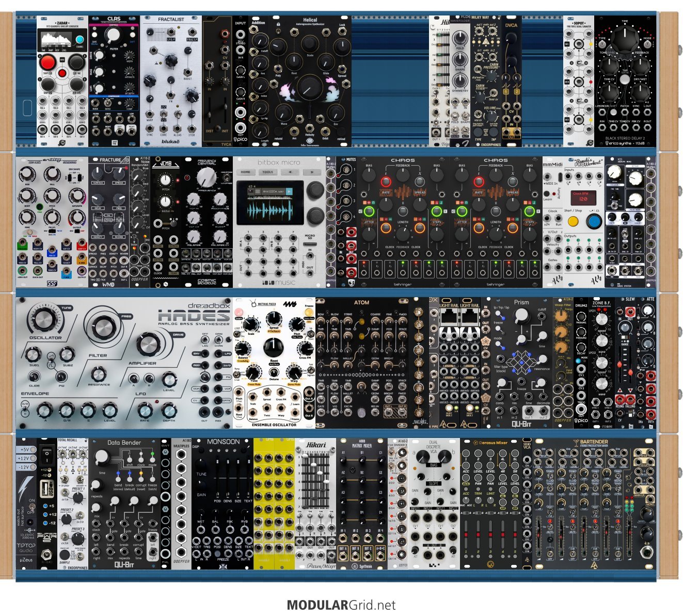
Task: Select the Mutes module panel
Action: click(346, 222)
